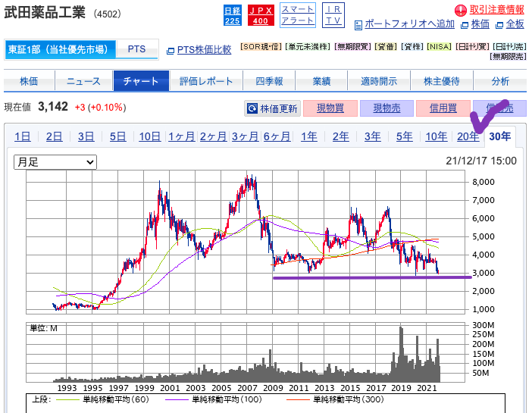Open the ニュース tab
This screenshot has height=413, width=532.
pyautogui.click(x=83, y=81)
